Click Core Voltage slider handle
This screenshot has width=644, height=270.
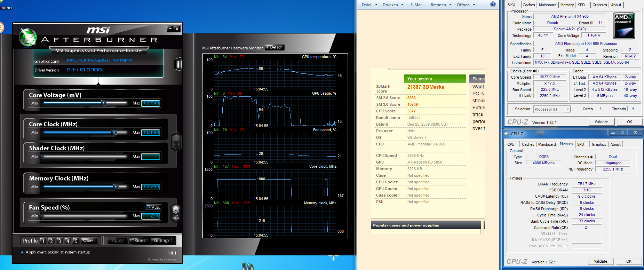[104, 103]
